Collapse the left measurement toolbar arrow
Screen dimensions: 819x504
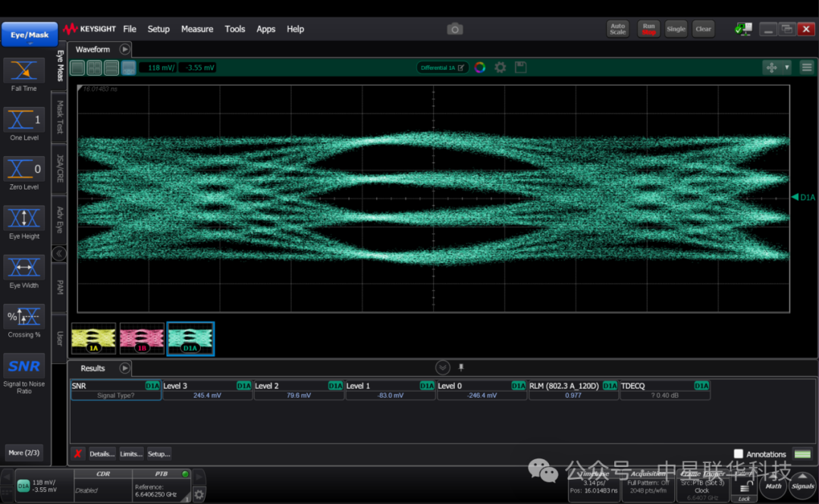(x=59, y=254)
